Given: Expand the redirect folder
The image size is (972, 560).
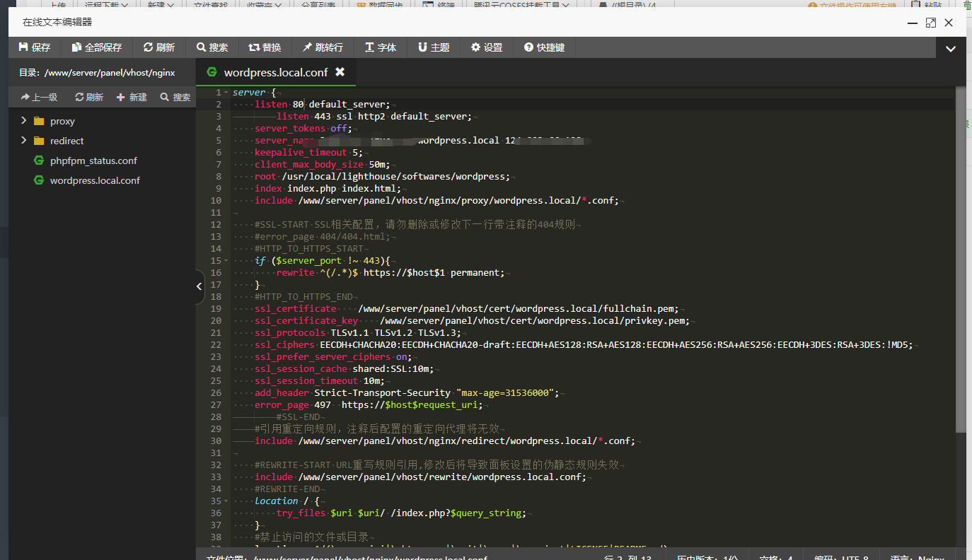Looking at the screenshot, I should 24,141.
